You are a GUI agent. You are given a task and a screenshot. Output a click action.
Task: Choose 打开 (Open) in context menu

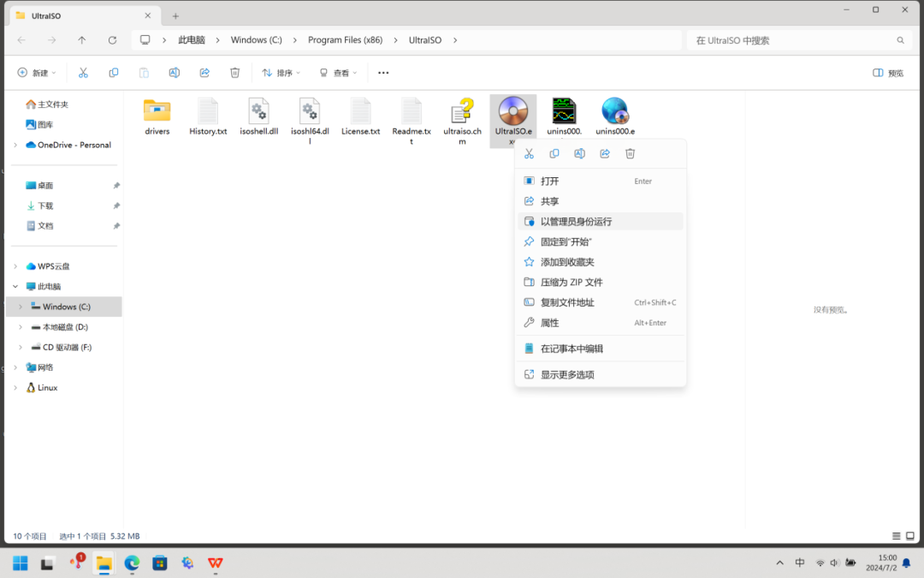point(601,181)
